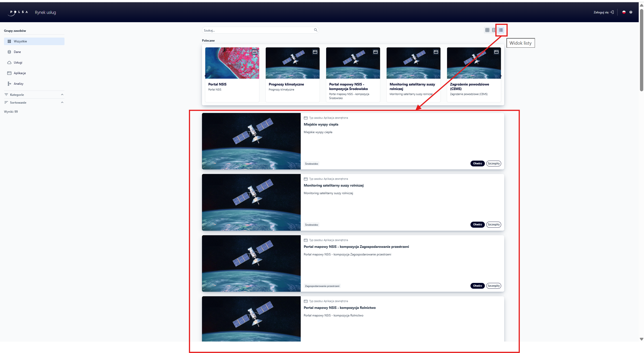The width and height of the screenshot is (644, 353).
Task: Select Usługi resource group
Action: pyautogui.click(x=18, y=63)
